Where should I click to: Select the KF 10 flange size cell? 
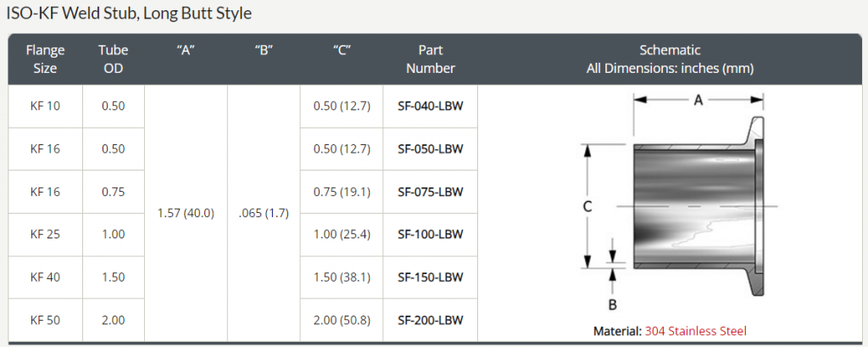coord(45,106)
